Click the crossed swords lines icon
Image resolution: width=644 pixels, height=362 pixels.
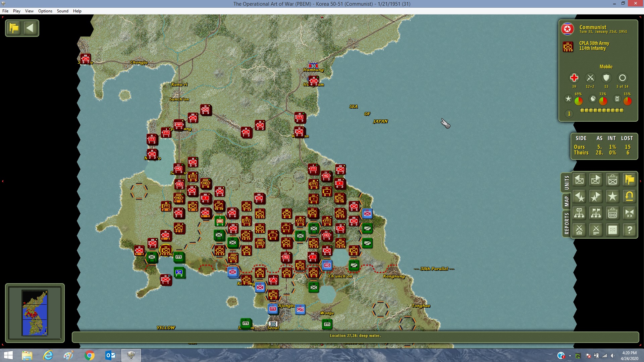tap(596, 230)
